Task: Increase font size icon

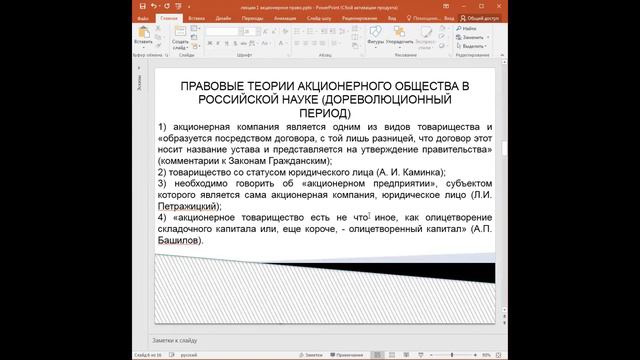Action: tap(266, 31)
